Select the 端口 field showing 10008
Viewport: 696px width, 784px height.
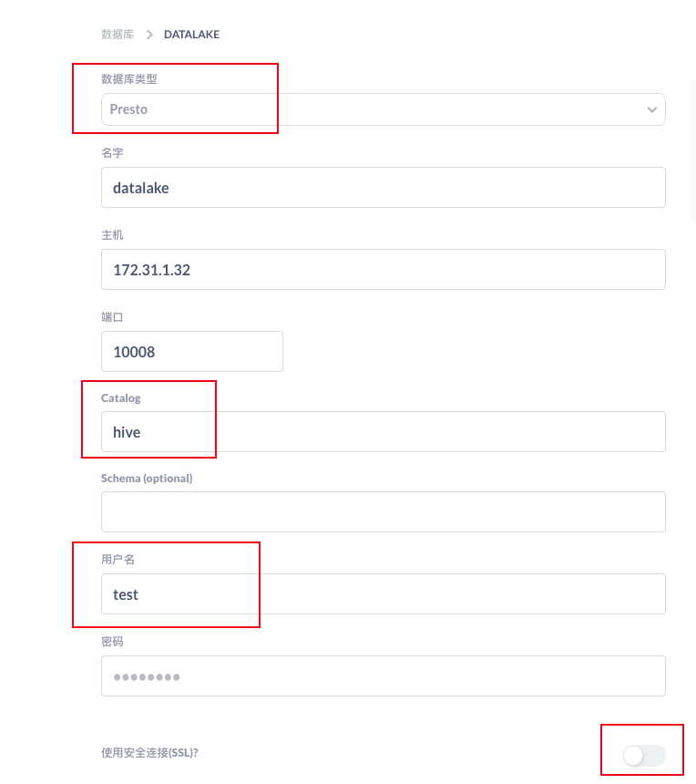tap(192, 352)
